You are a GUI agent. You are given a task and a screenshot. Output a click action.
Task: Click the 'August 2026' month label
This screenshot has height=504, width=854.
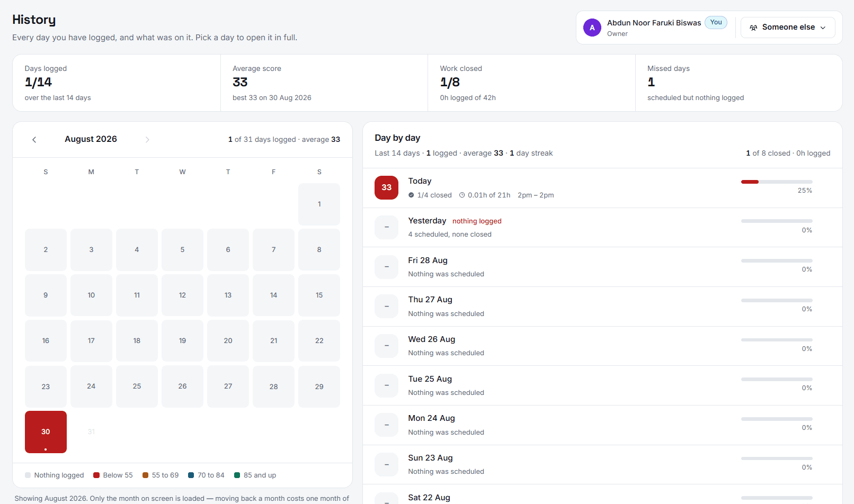pyautogui.click(x=91, y=139)
